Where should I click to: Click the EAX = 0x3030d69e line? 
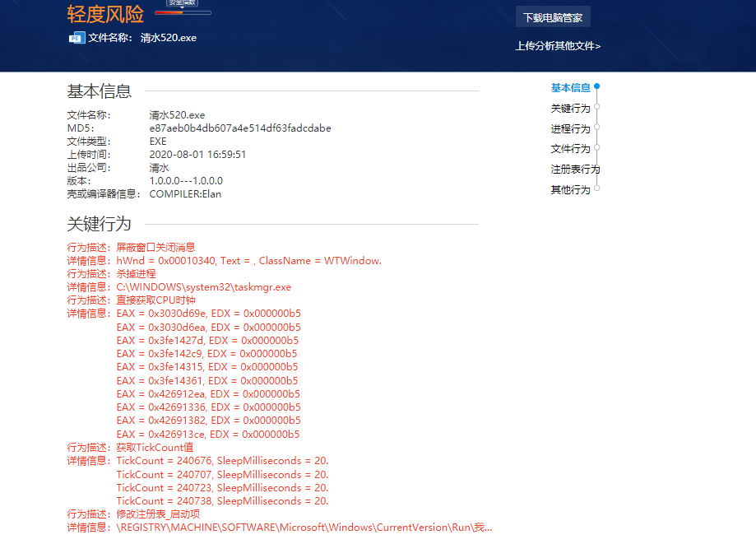(209, 314)
